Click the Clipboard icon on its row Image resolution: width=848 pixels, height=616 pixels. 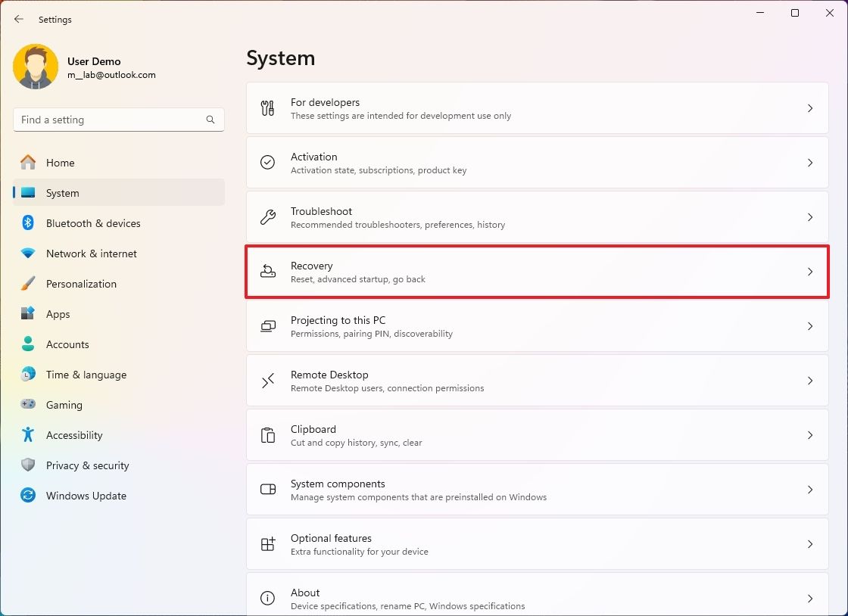[x=267, y=435]
